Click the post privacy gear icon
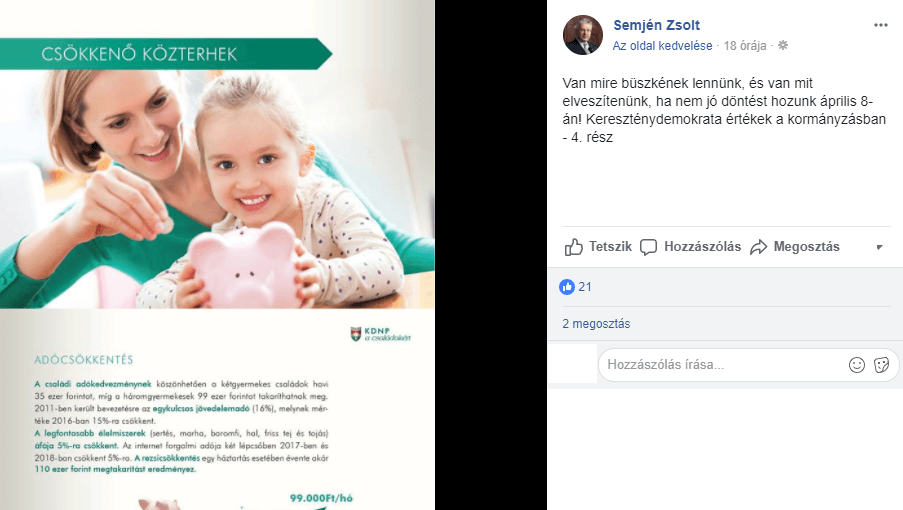This screenshot has width=903, height=510. click(783, 45)
